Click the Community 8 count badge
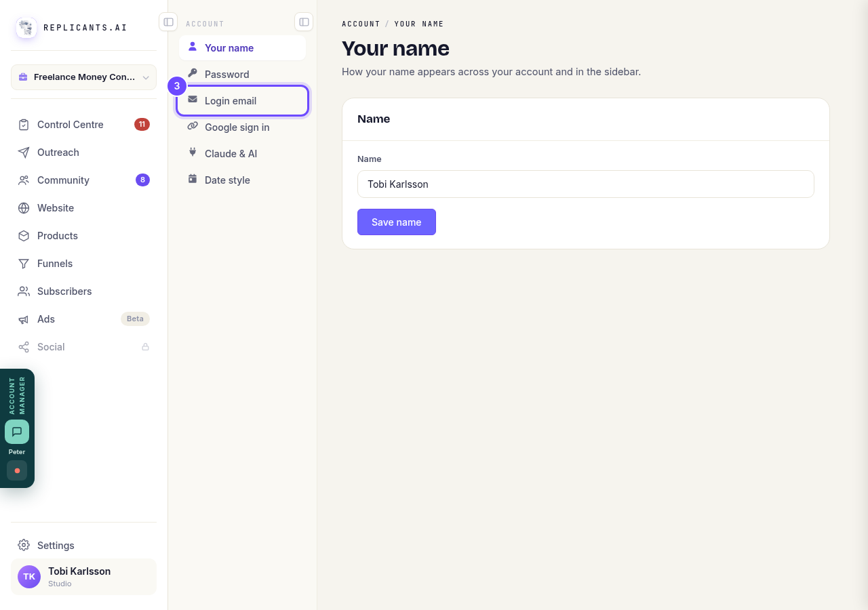Viewport: 868px width, 610px height. pyautogui.click(x=142, y=180)
